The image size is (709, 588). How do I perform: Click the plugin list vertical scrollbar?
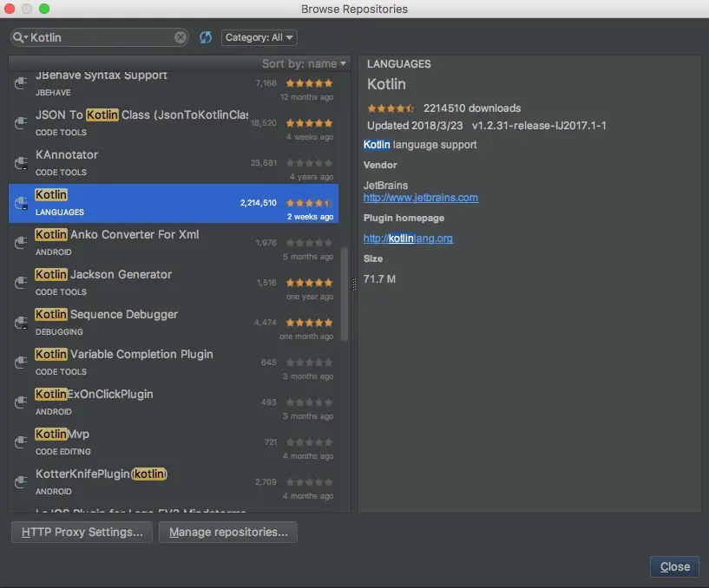(x=345, y=294)
